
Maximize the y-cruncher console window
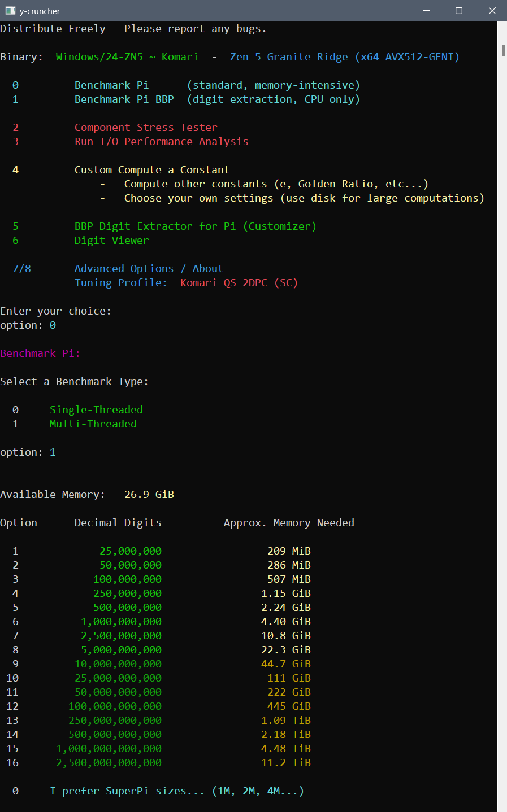tap(459, 11)
